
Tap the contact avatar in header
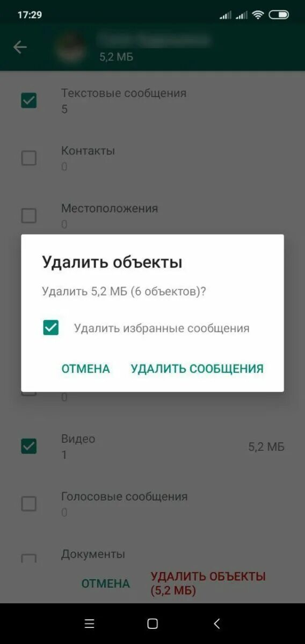71,47
